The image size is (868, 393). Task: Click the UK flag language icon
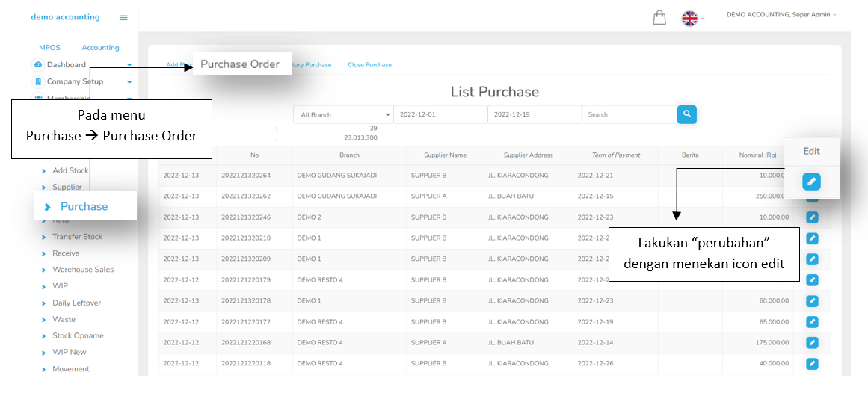689,19
